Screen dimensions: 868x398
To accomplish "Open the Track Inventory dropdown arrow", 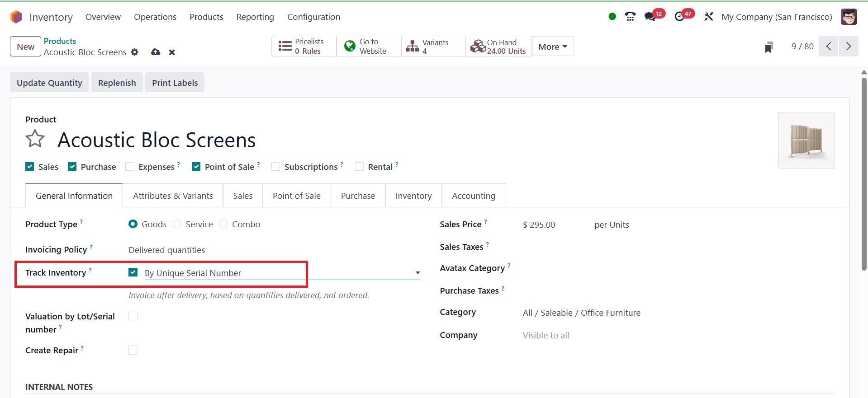I will (x=417, y=273).
